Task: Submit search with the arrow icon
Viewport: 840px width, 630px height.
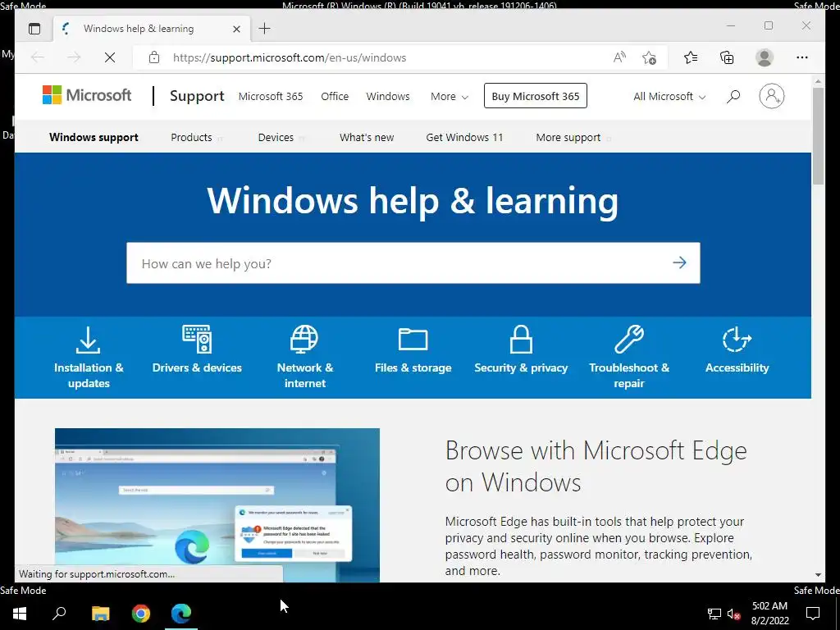Action: point(679,262)
